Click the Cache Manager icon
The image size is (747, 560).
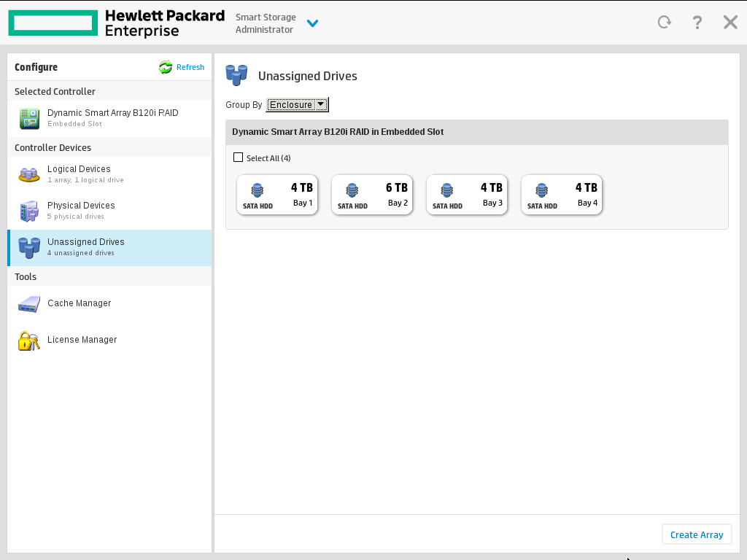pos(29,304)
